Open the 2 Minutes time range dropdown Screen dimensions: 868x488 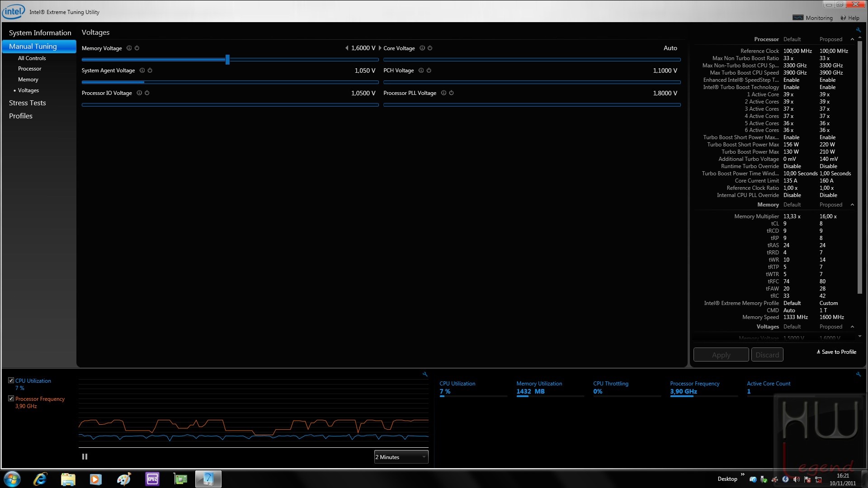(401, 457)
